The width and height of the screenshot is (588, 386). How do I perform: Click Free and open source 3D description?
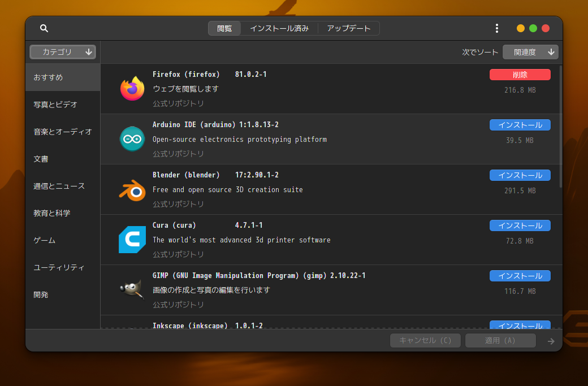228,190
